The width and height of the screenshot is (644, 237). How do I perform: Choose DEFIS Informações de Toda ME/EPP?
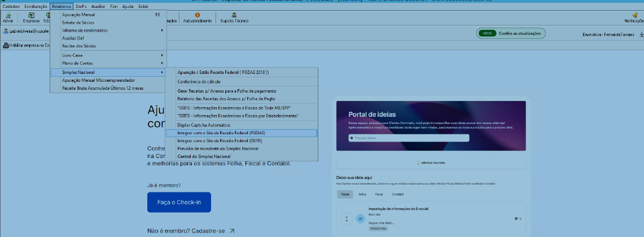click(x=242, y=108)
